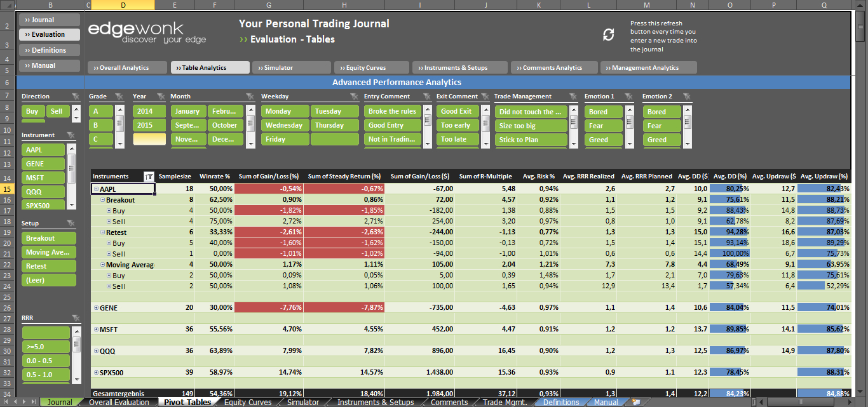This screenshot has width=868, height=407.
Task: Collapse the AAPL row group
Action: [96, 189]
